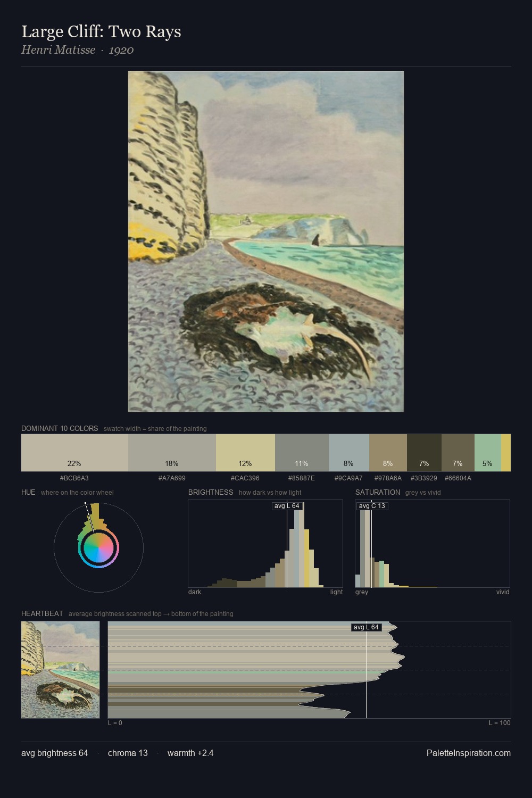Click 'grey vs vivid' caption
This screenshot has height=798, width=532.
pos(423,493)
